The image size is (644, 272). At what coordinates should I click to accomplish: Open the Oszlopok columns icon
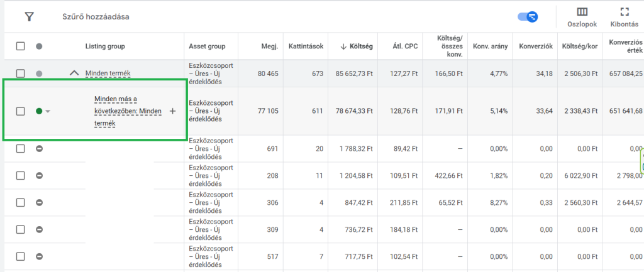tap(582, 13)
